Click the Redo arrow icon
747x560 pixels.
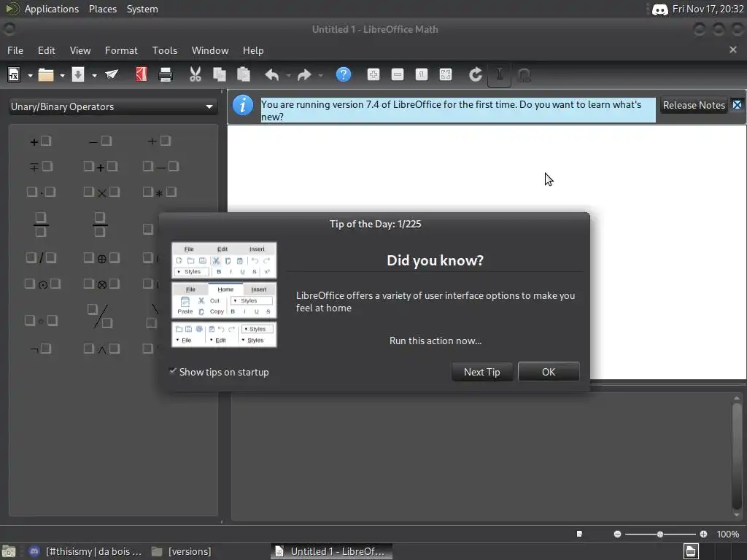pos(304,75)
